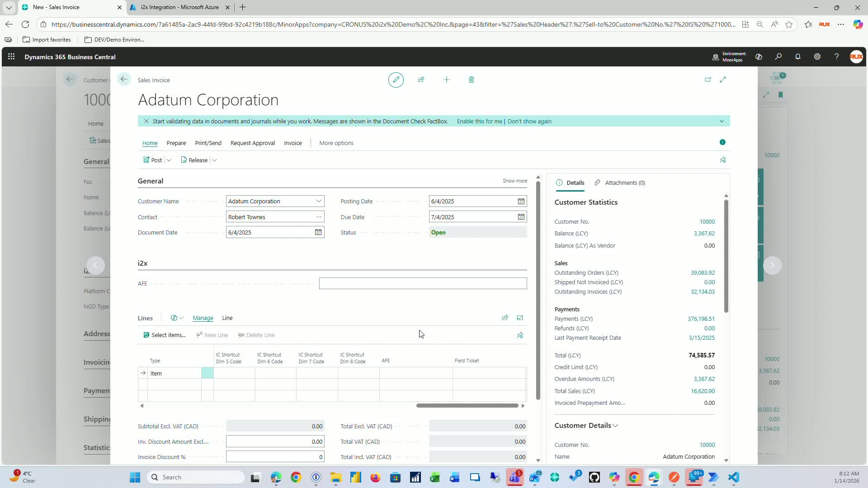Open the notifications bell icon

coord(797,57)
